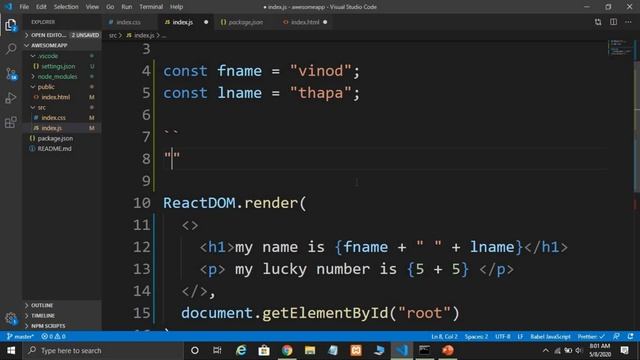This screenshot has height=360, width=640.
Task: Change the Spaces: 2 indentation setting
Action: pos(476,337)
